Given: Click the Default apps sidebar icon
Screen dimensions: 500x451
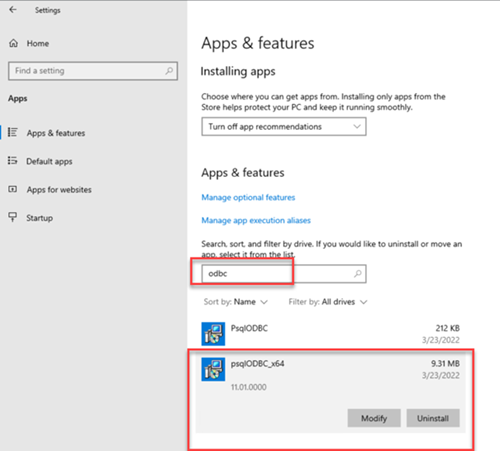Looking at the screenshot, I should [13, 161].
